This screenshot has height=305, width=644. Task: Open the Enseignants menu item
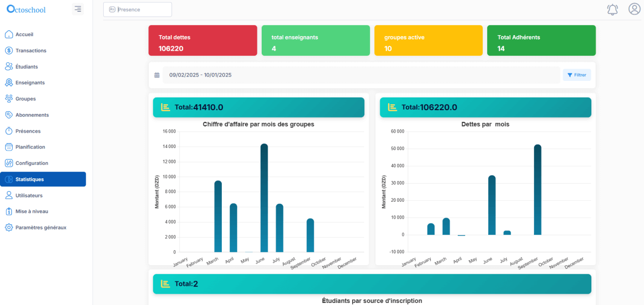[x=30, y=83]
